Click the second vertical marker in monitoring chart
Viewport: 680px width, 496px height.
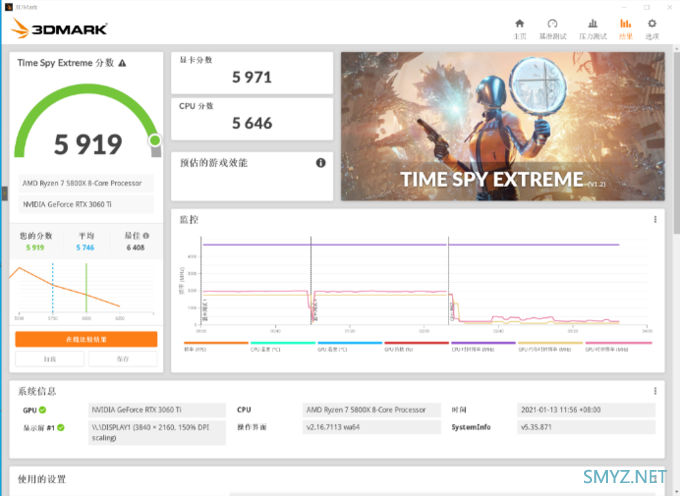tap(448, 280)
